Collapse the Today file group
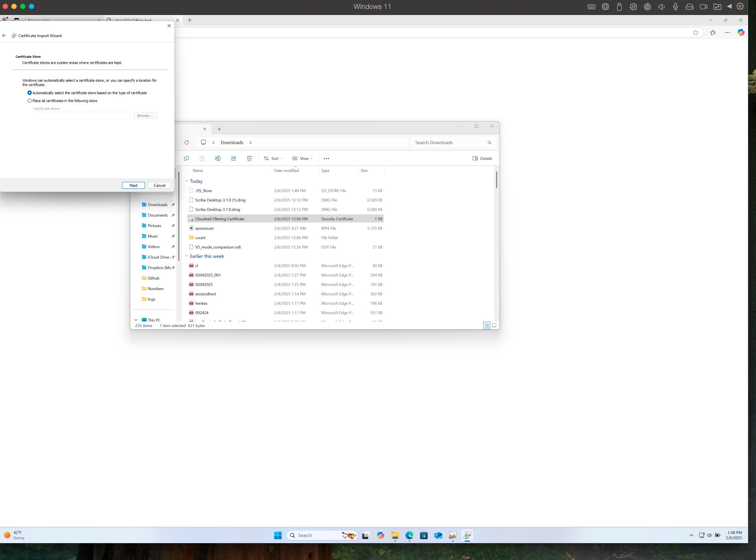Image resolution: width=756 pixels, height=560 pixels. (x=186, y=181)
